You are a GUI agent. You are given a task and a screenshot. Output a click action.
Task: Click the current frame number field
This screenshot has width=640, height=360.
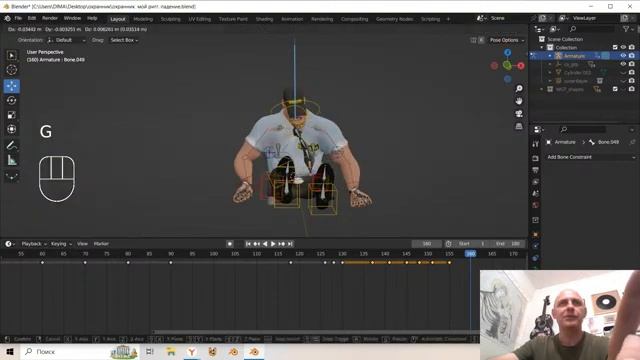(427, 244)
